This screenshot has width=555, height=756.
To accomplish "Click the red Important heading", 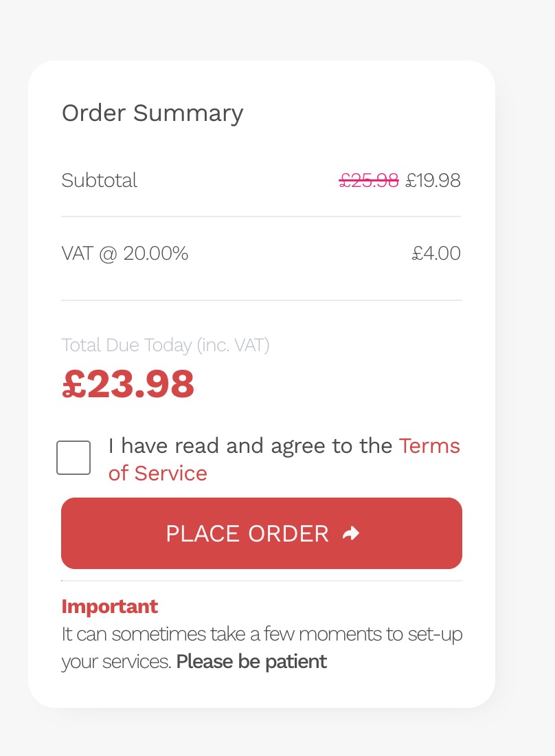I will point(110,606).
